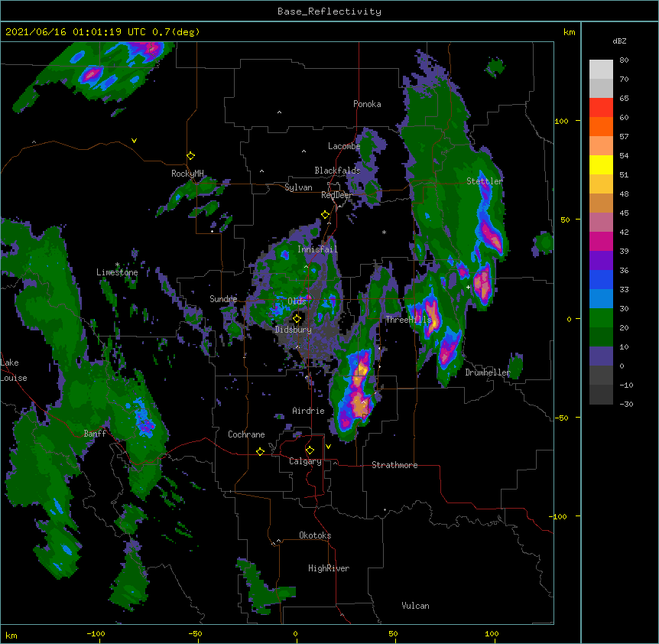
Task: Click the Drumheller label
Action: [x=488, y=372]
